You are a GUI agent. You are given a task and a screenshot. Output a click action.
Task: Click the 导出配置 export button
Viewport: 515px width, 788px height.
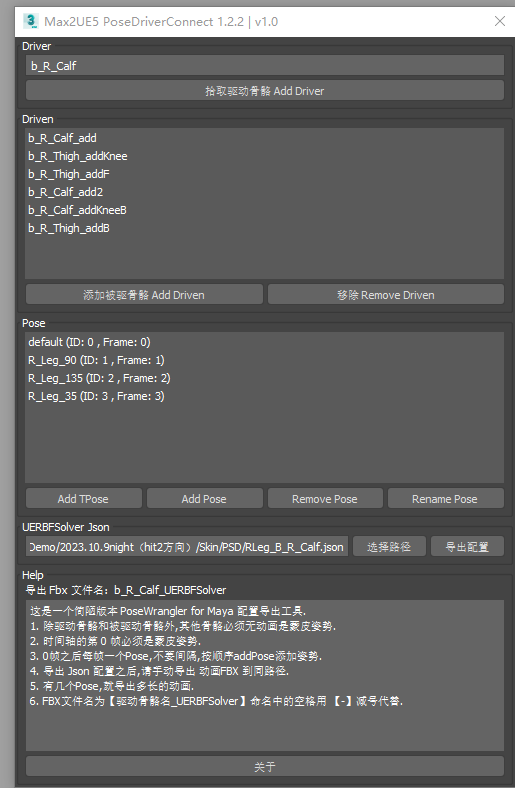point(467,547)
